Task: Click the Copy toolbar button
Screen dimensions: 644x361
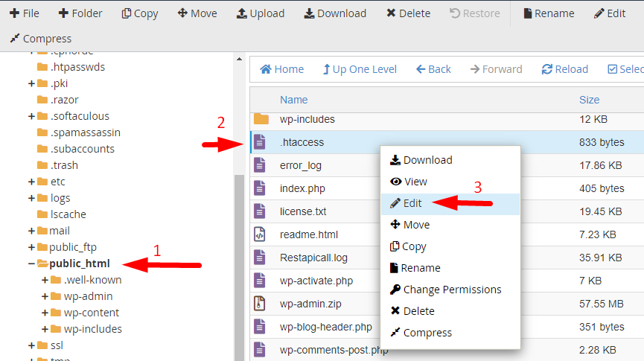Action: (140, 13)
